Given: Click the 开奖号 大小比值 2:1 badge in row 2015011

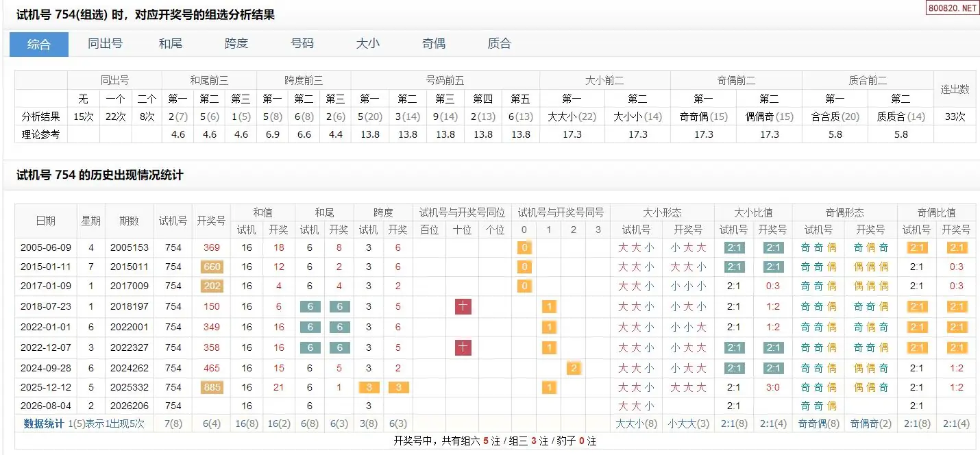Looking at the screenshot, I should click(773, 267).
